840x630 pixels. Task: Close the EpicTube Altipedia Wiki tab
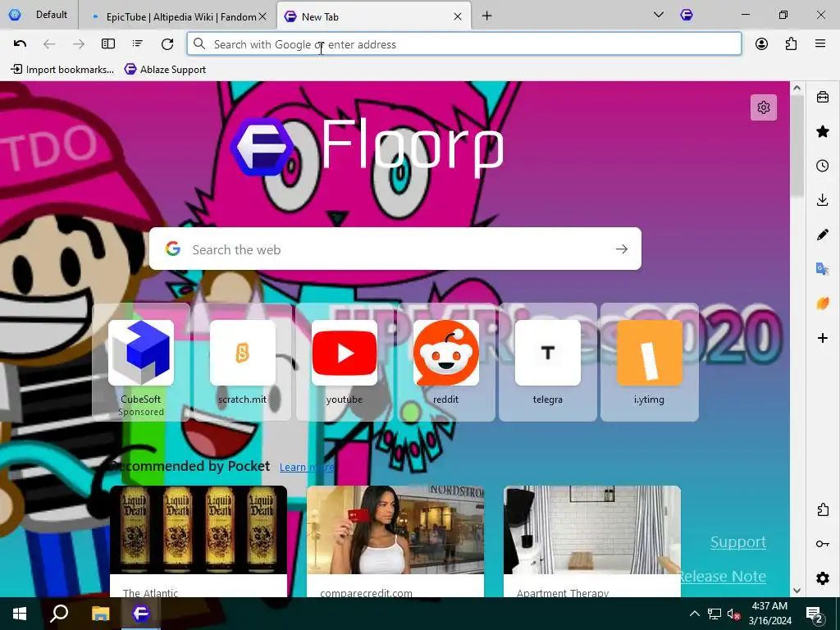(x=262, y=16)
